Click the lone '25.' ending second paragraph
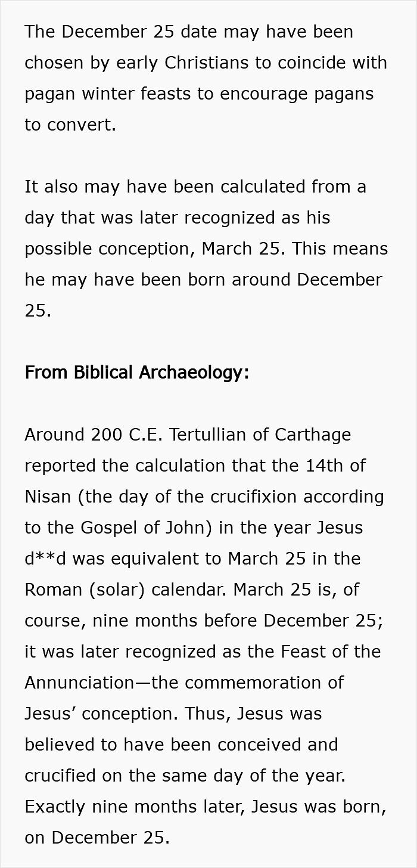Screen dimensions: 417x868 point(38,311)
